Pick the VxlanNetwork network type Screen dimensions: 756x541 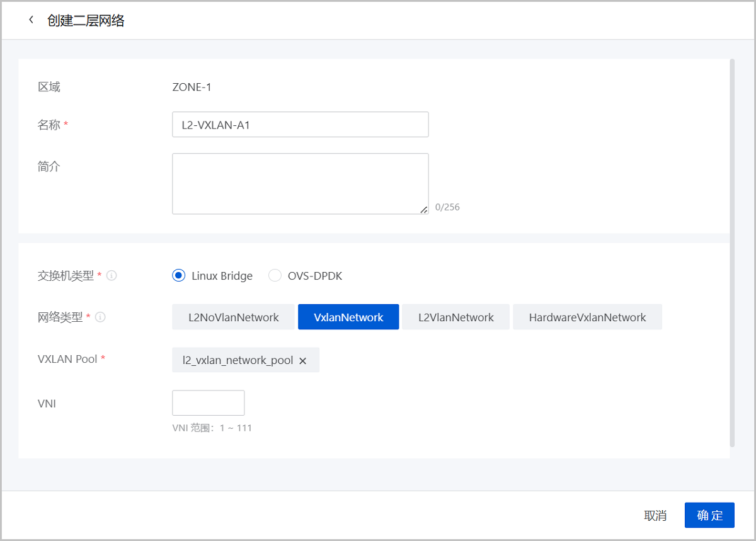click(x=348, y=317)
